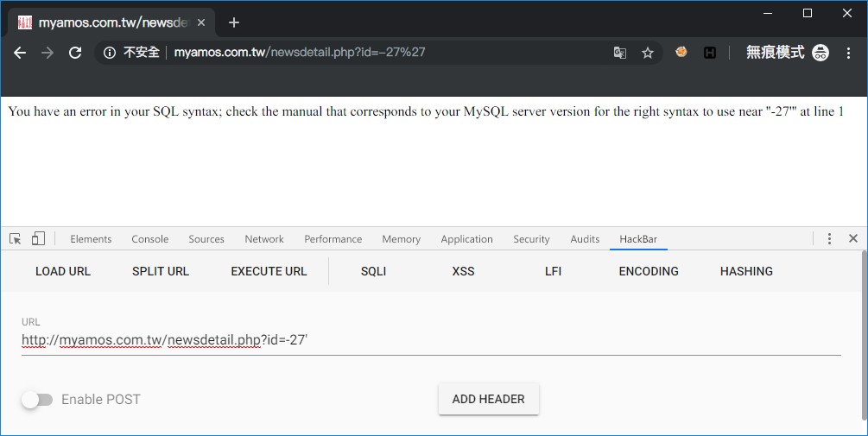868x436 pixels.
Task: Switch to the Elements tab
Action: tap(91, 239)
